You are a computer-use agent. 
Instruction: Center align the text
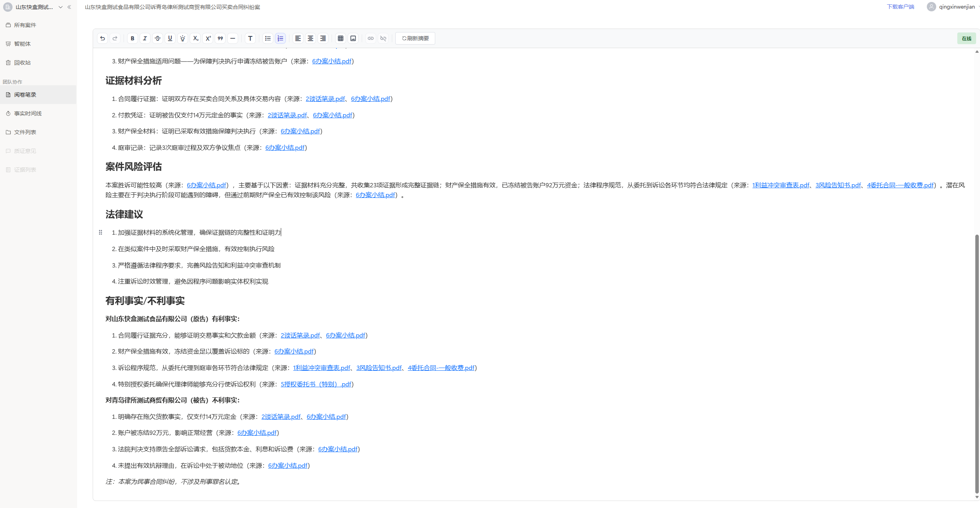coord(311,38)
